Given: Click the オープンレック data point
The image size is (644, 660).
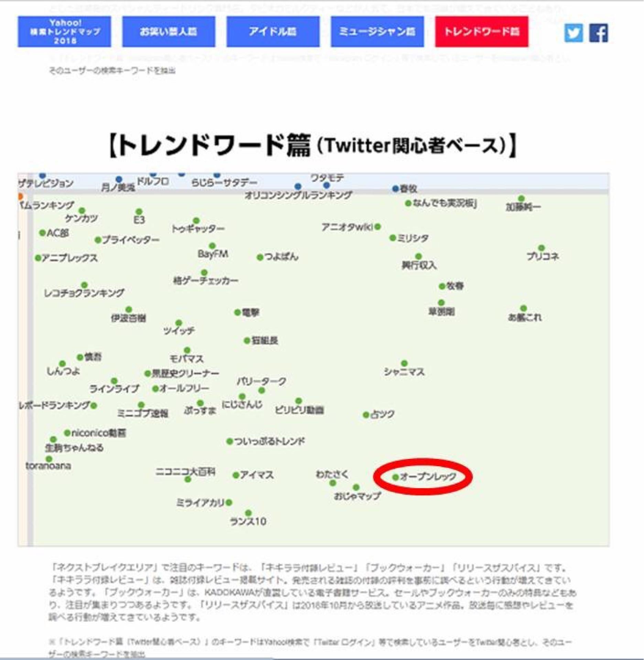Looking at the screenshot, I should (395, 477).
